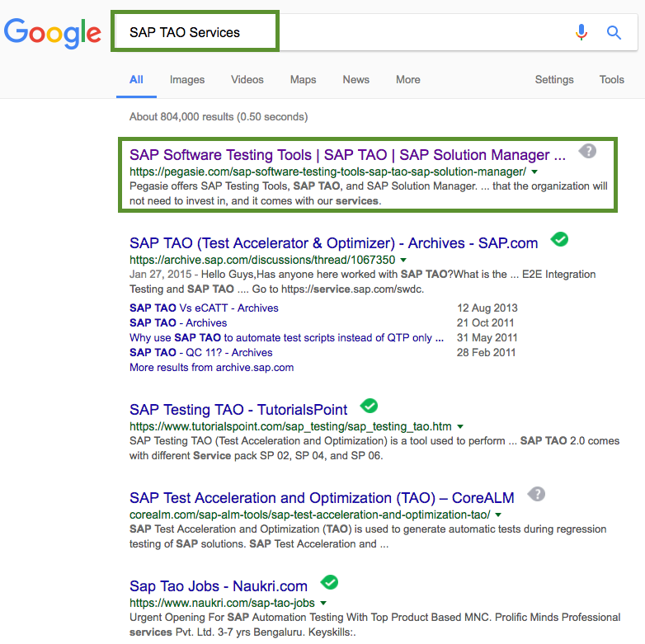645x644 pixels.
Task: Click green checkmark badge next to Naukri.com result
Action: [x=329, y=582]
